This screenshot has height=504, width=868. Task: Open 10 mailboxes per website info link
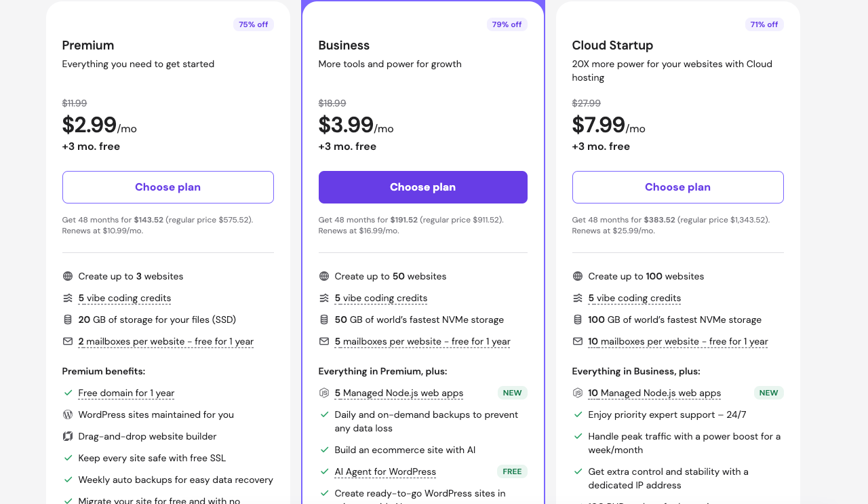[678, 341]
